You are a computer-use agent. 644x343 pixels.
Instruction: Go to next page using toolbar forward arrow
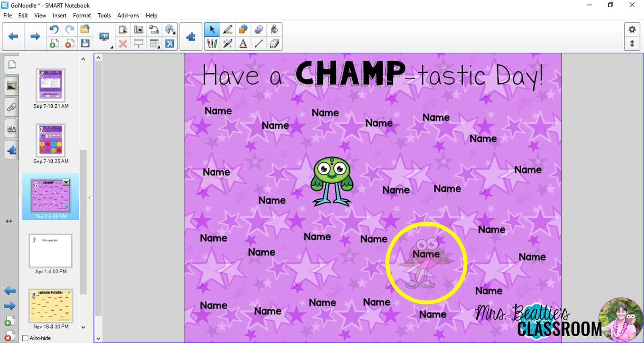35,36
